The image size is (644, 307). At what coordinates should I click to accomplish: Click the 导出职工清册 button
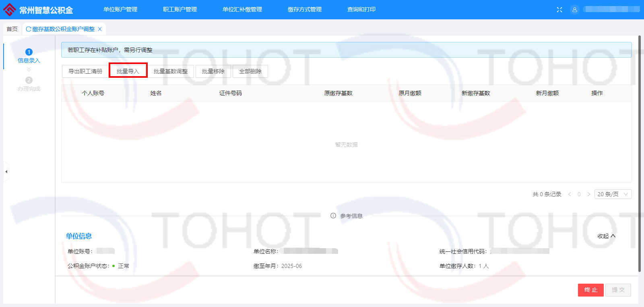85,71
